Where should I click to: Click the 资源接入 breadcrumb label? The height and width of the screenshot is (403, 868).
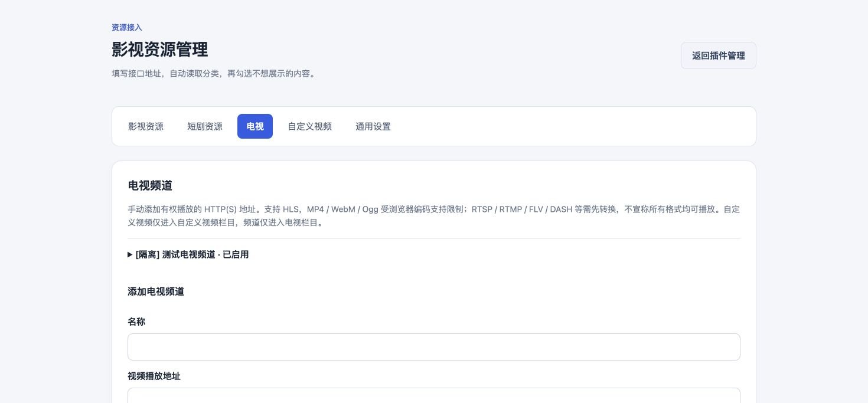click(x=127, y=27)
